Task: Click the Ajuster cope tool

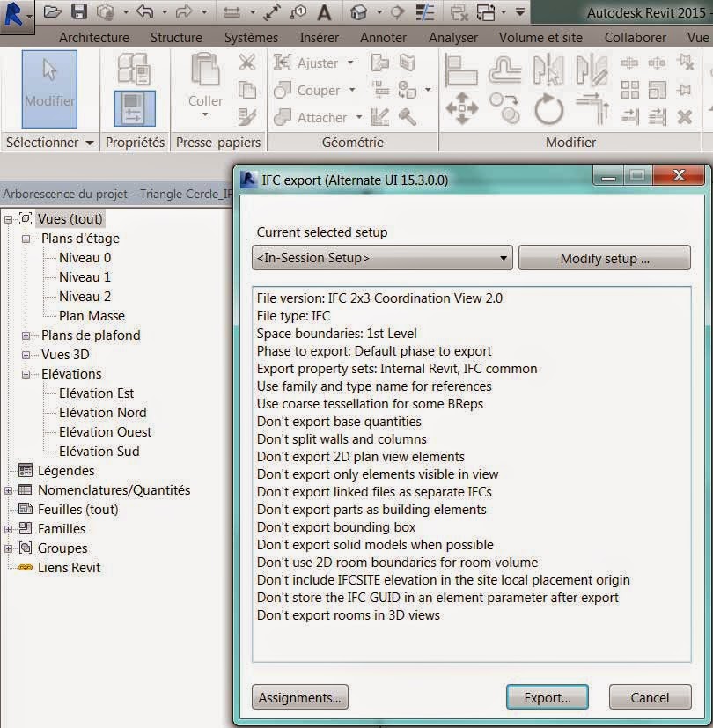Action: point(306,63)
